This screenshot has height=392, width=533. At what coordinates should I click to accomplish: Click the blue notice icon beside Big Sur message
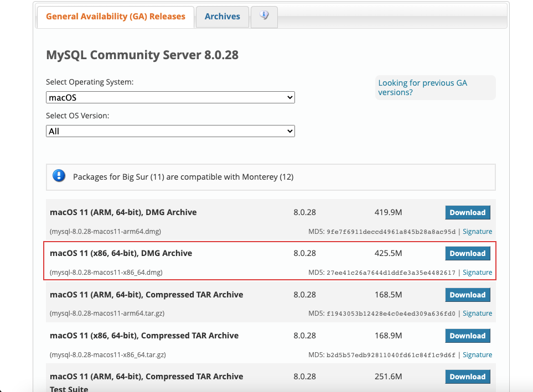(59, 176)
